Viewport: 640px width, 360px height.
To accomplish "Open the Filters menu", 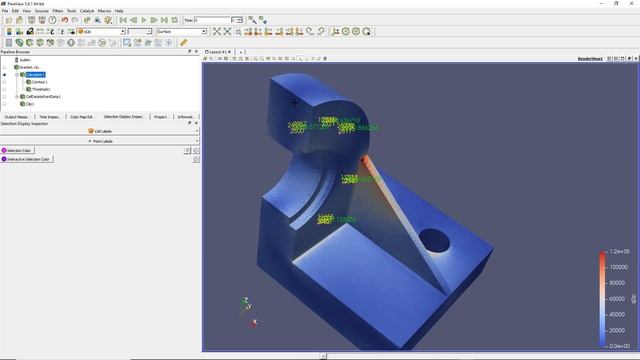I will (x=58, y=11).
